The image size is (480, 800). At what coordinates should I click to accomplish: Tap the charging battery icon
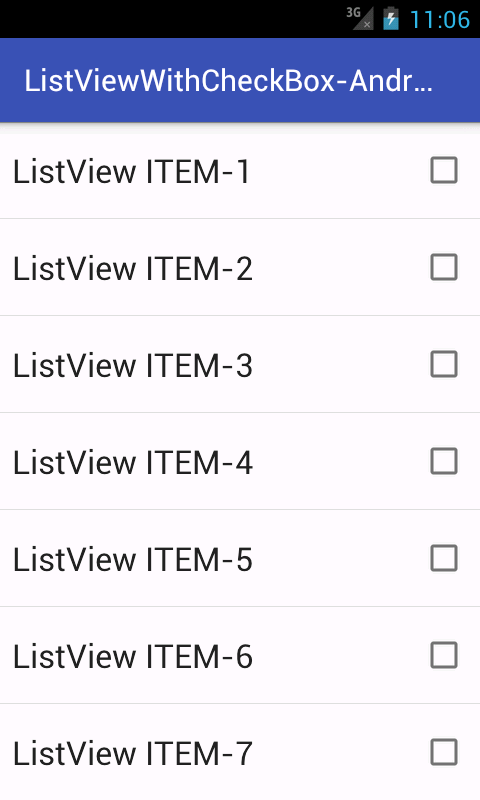coord(391,18)
